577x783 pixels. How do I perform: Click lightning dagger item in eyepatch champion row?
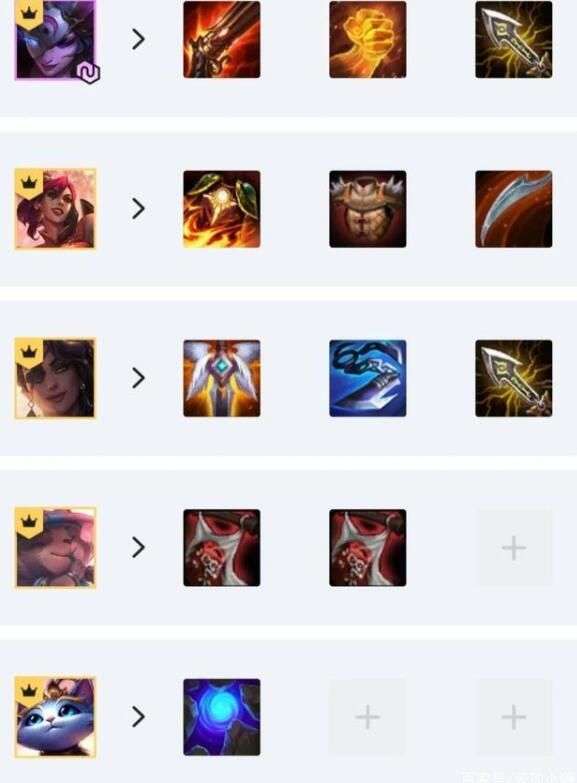[x=514, y=378]
